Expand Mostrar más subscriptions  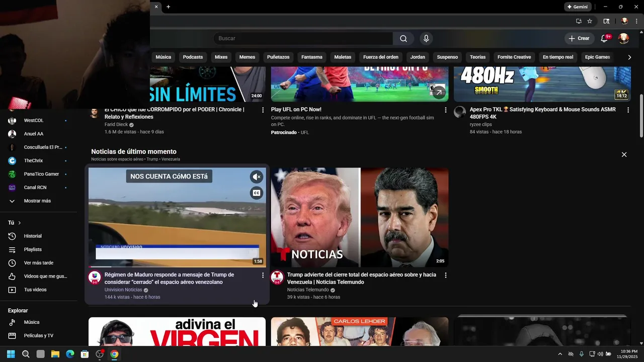pyautogui.click(x=38, y=201)
